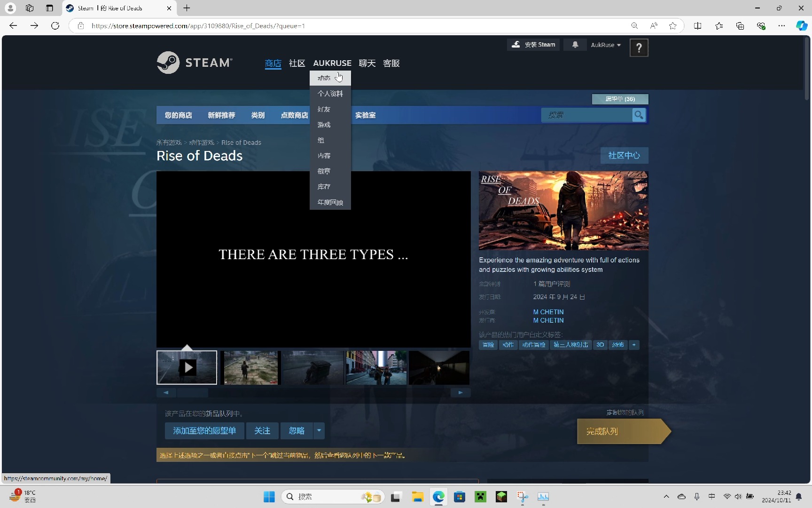
Task: Click the notification bell in Steam header
Action: (575, 45)
